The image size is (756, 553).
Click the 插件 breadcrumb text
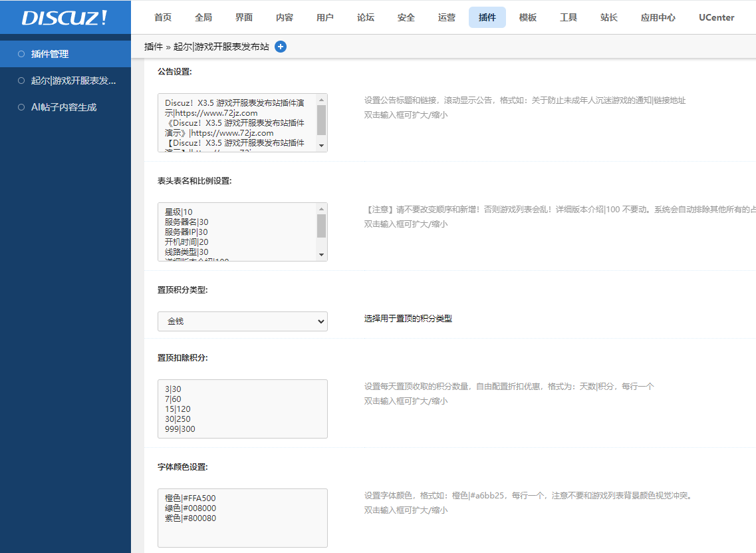[154, 47]
